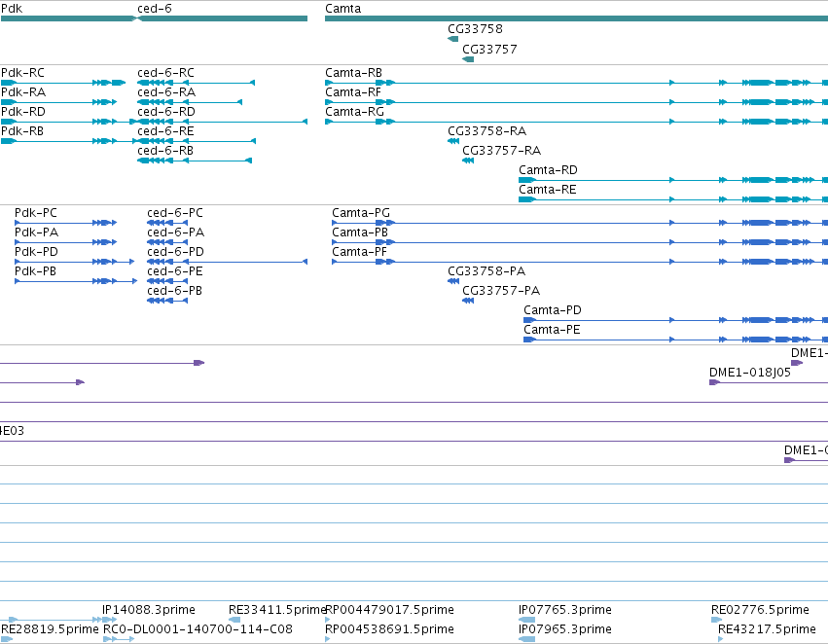Select transcript ced-6-RA
The image size is (828, 644).
pos(166,92)
